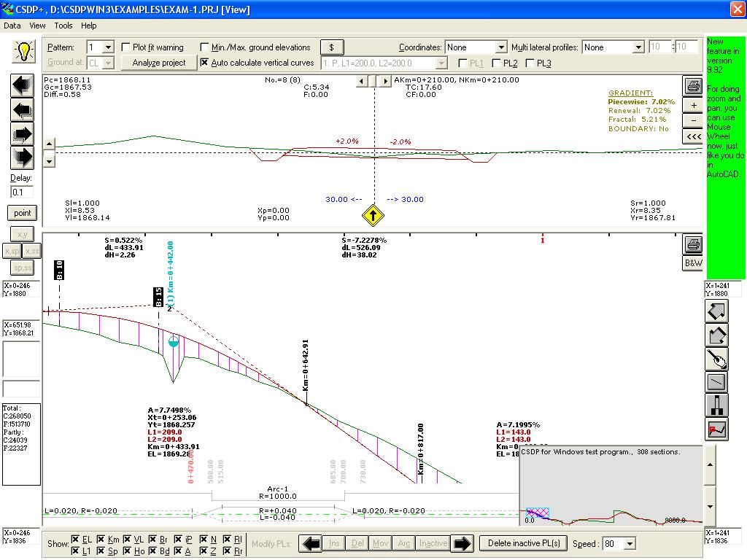Enable Plot fit warning checkbox
Screen dimensions: 747x560
click(x=125, y=47)
